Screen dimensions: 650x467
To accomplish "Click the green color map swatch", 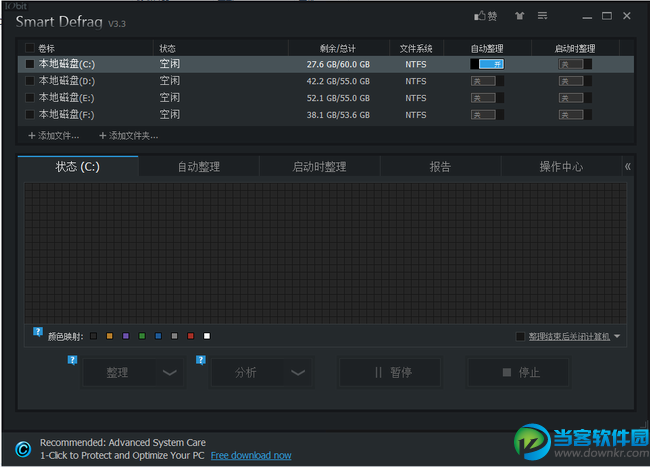I will [x=142, y=336].
